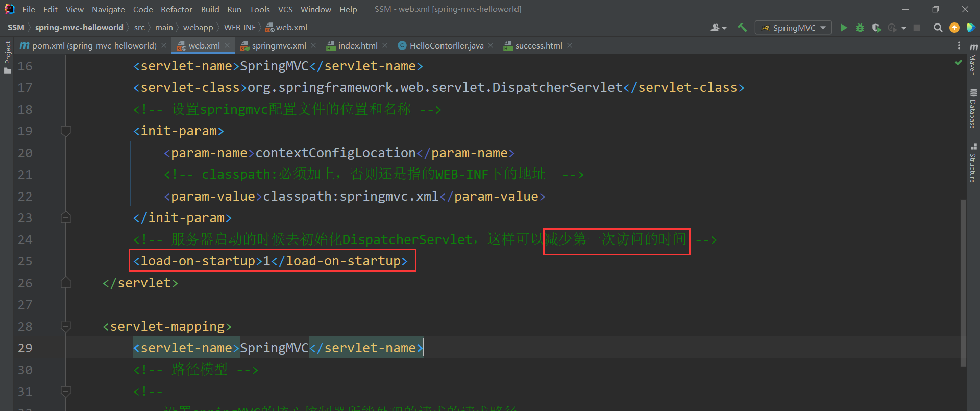Open the Project tool window on the left edge
980x411 pixels.
click(x=7, y=57)
